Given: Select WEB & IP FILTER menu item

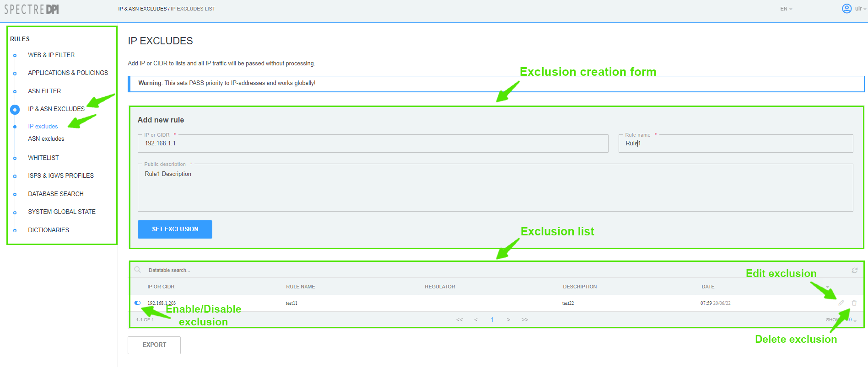Looking at the screenshot, I should [51, 55].
